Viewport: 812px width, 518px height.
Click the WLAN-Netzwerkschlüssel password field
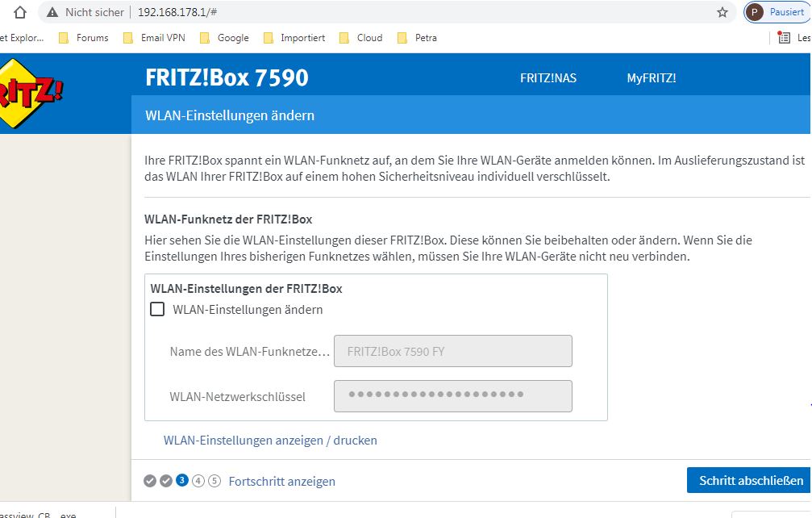pyautogui.click(x=452, y=396)
